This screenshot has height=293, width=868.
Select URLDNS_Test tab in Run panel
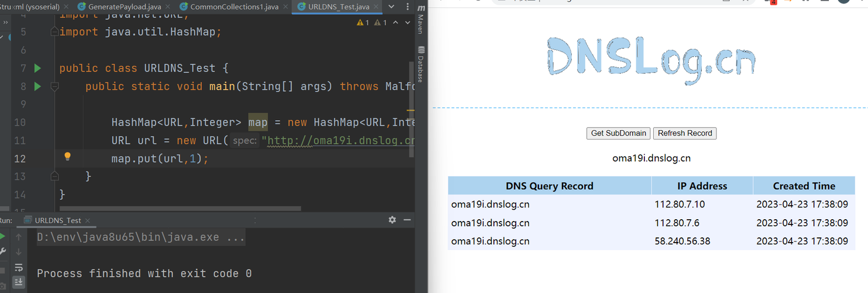[x=57, y=220]
